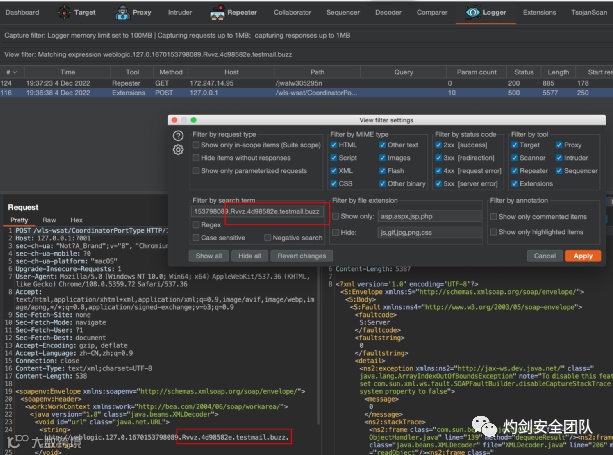This screenshot has height=455, width=613.
Task: Enable Negative search option
Action: [267, 238]
